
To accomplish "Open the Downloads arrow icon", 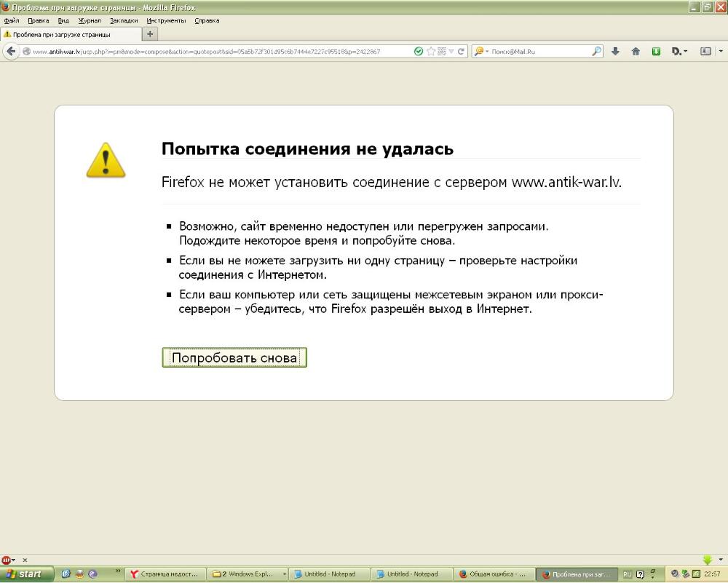I will pyautogui.click(x=615, y=52).
